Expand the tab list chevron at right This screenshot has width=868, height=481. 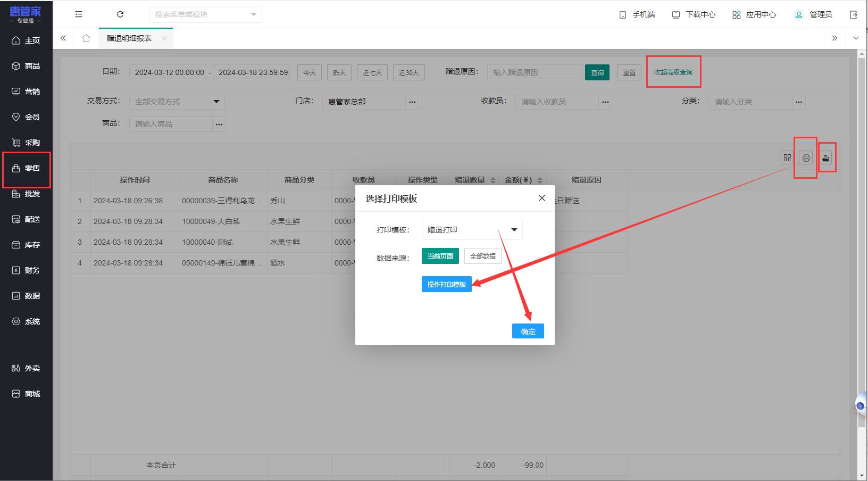point(856,38)
